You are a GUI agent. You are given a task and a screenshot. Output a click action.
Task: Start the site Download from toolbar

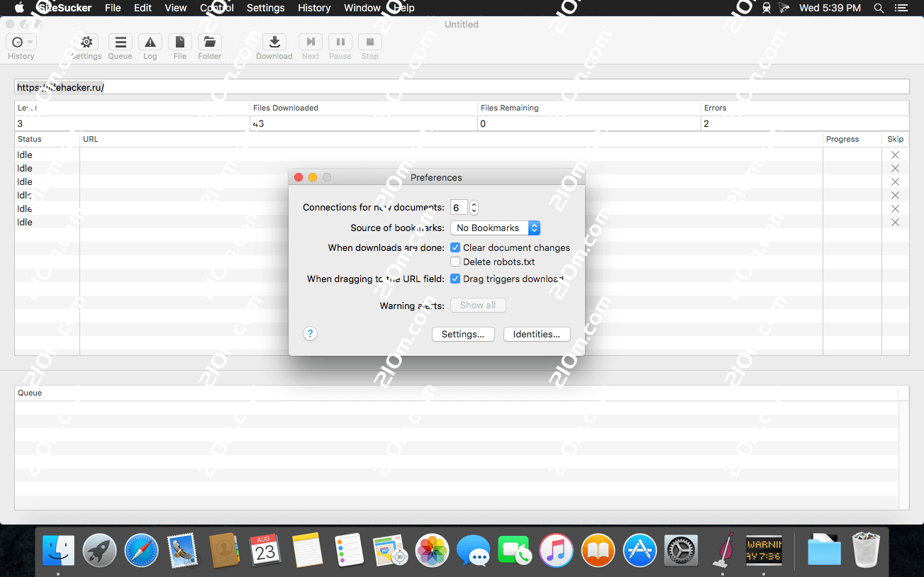coord(274,43)
